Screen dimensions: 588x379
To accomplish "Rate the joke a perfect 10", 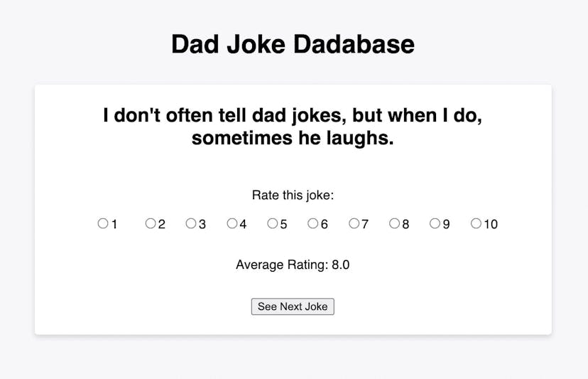I will pos(476,223).
